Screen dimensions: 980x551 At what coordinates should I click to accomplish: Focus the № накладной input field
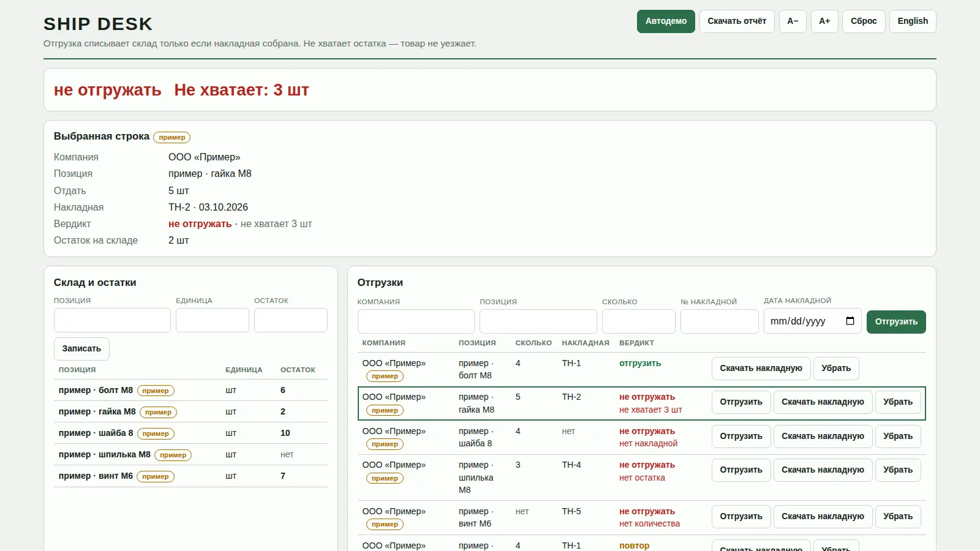720,321
